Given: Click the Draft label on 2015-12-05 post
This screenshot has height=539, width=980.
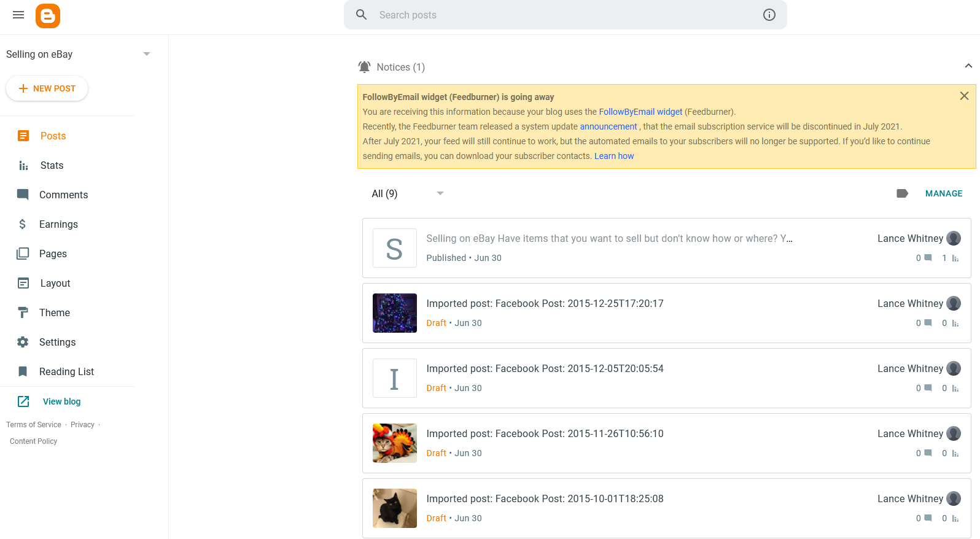Looking at the screenshot, I should (437, 388).
